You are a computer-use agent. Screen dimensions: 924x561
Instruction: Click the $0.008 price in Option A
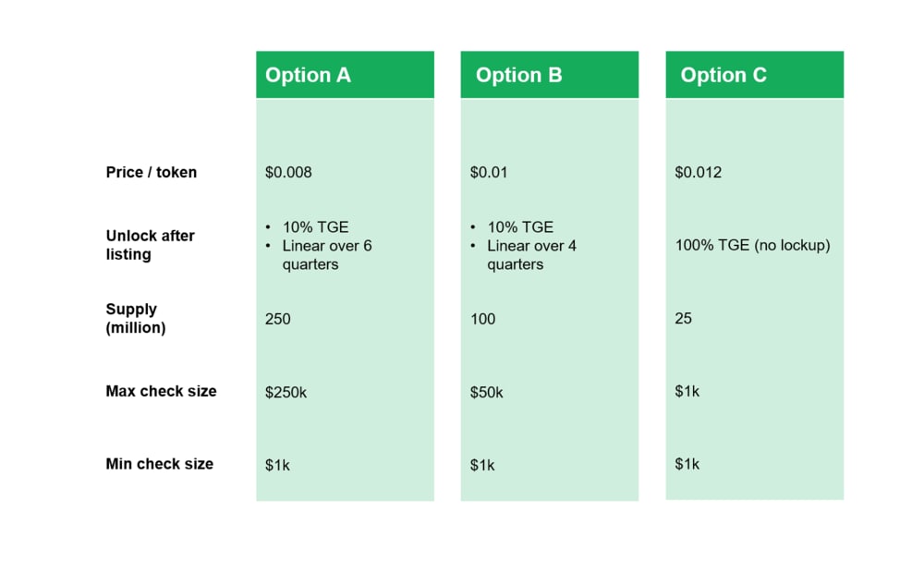tap(288, 172)
